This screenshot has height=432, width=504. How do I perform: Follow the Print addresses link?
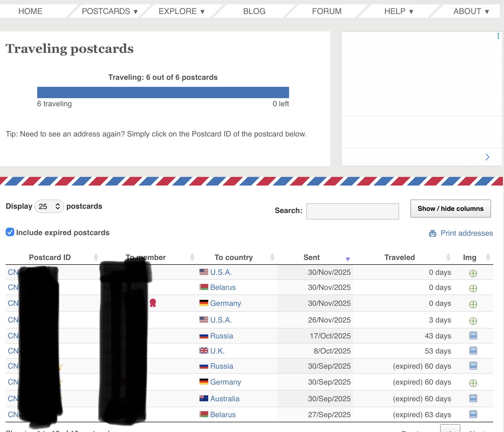click(467, 233)
